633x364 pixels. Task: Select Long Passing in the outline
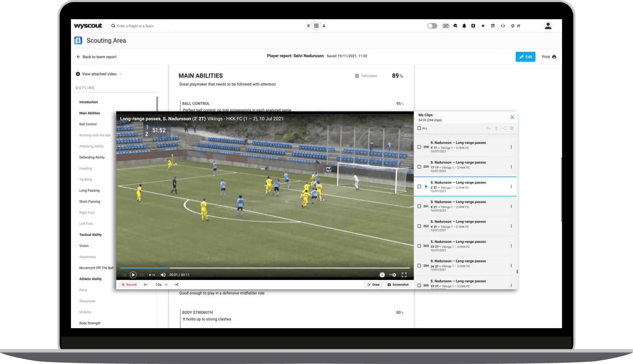coord(89,190)
